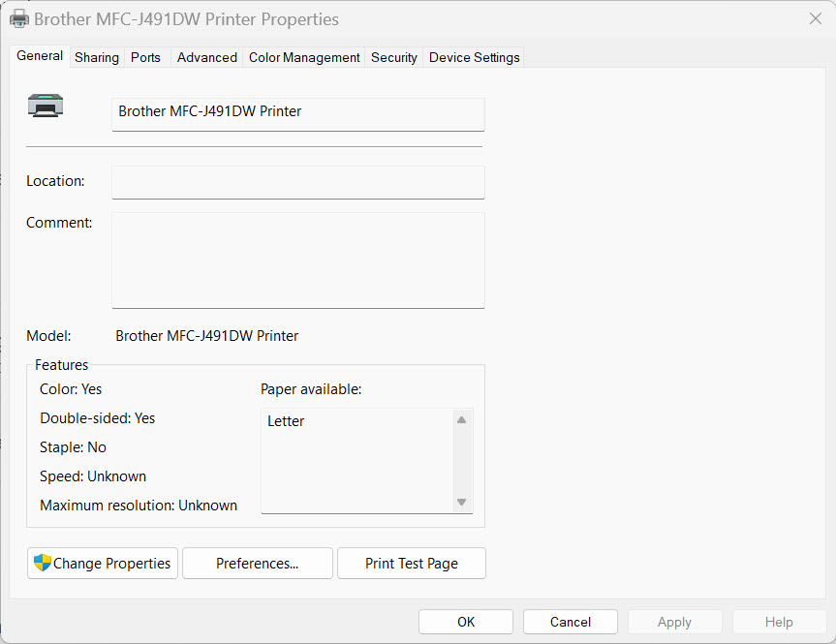This screenshot has height=644, width=836.
Task: Click the 'Staple: No' text
Action: [73, 447]
